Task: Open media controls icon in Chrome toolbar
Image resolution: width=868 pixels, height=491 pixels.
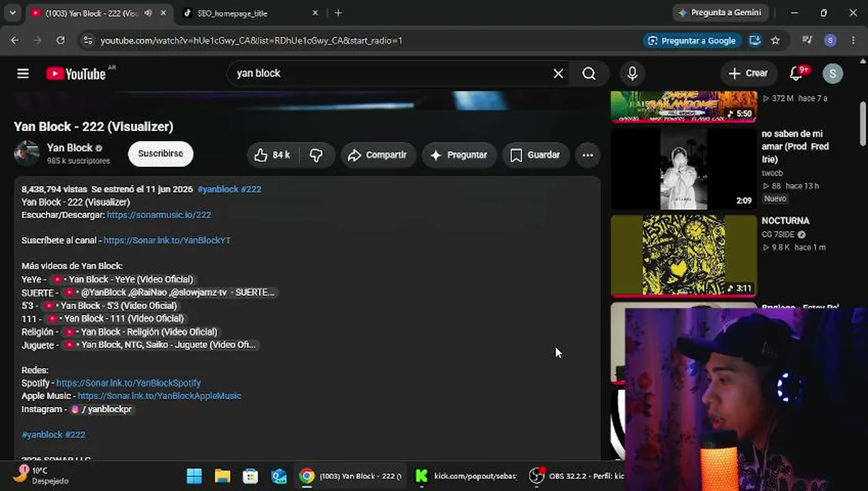Action: (807, 41)
